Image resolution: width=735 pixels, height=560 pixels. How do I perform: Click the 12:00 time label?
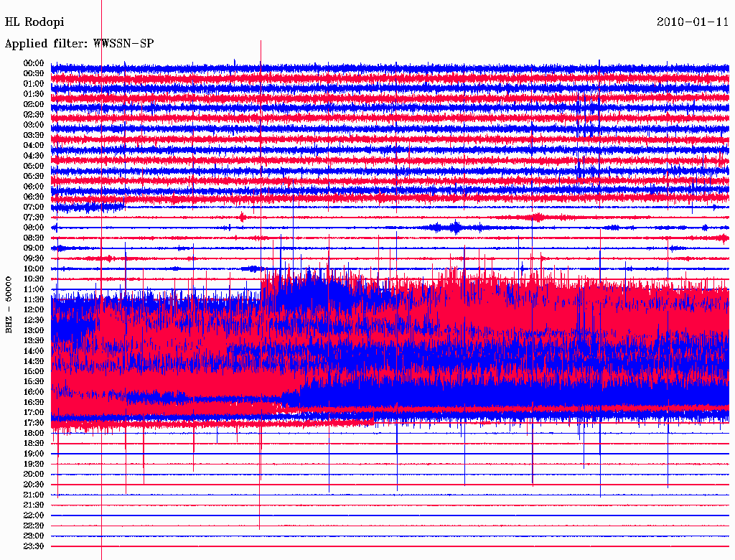pos(34,309)
